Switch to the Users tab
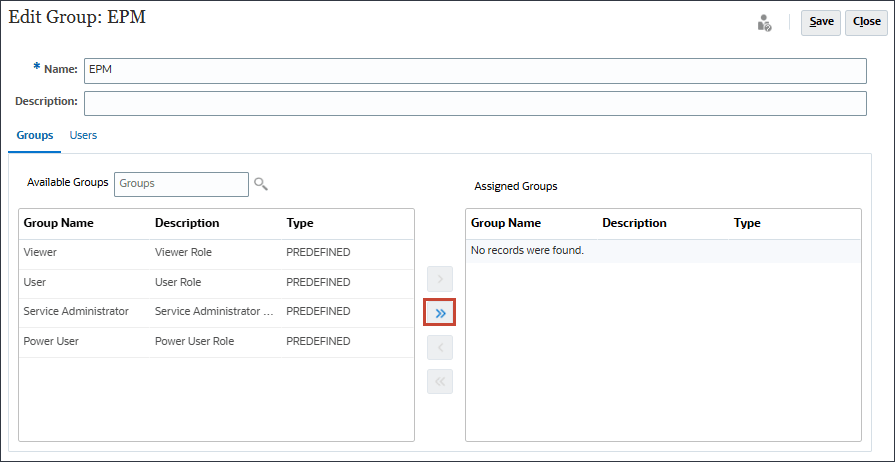Image resolution: width=895 pixels, height=462 pixels. click(x=83, y=135)
